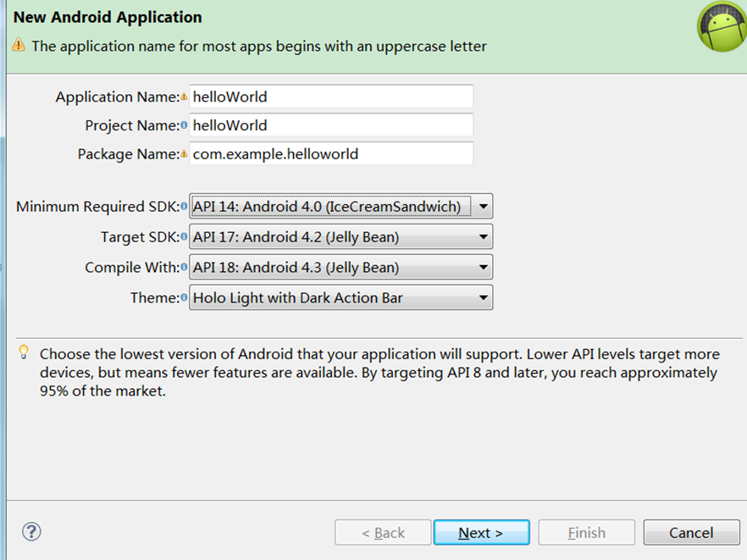The width and height of the screenshot is (747, 560).
Task: Click into the Package Name field
Action: tap(332, 154)
